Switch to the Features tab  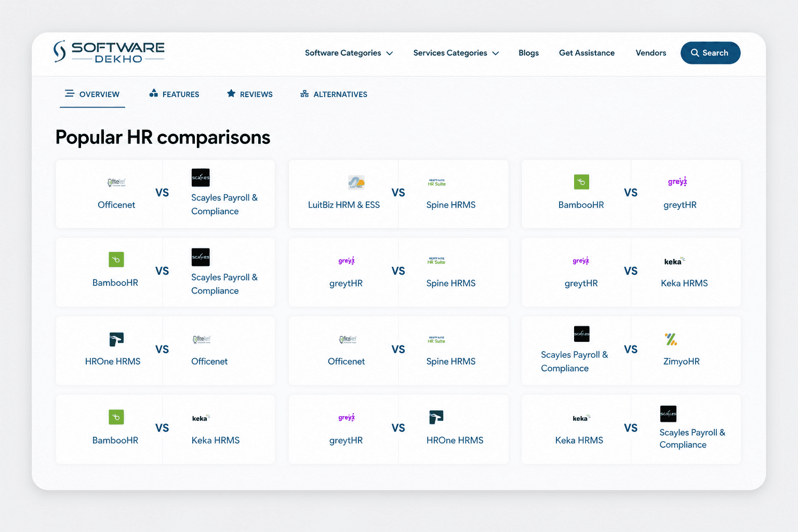[174, 94]
